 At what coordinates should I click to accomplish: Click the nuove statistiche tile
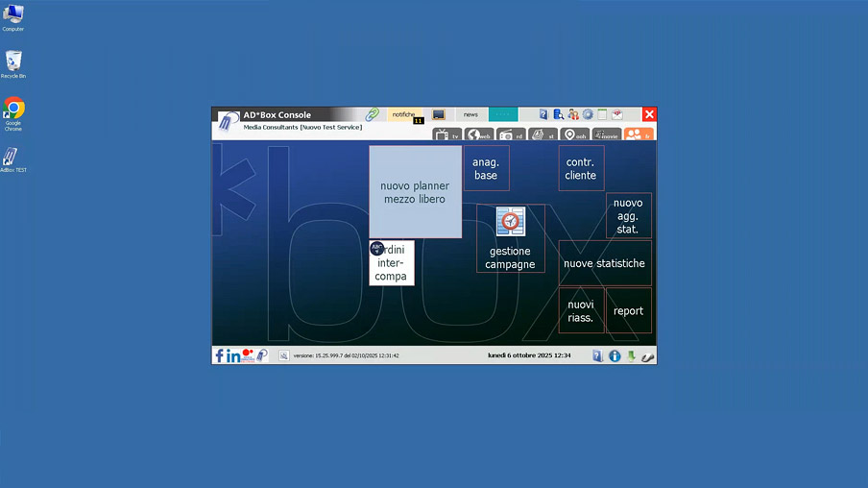604,263
